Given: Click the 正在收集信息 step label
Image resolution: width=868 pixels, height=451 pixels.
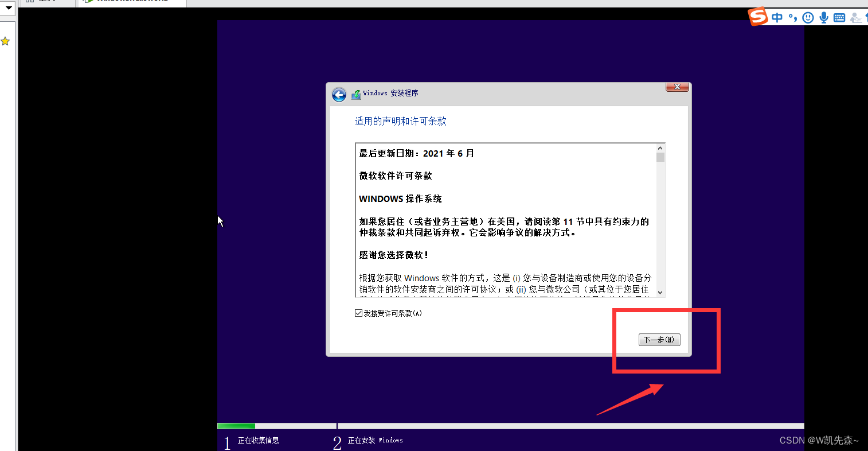Looking at the screenshot, I should [x=259, y=441].
